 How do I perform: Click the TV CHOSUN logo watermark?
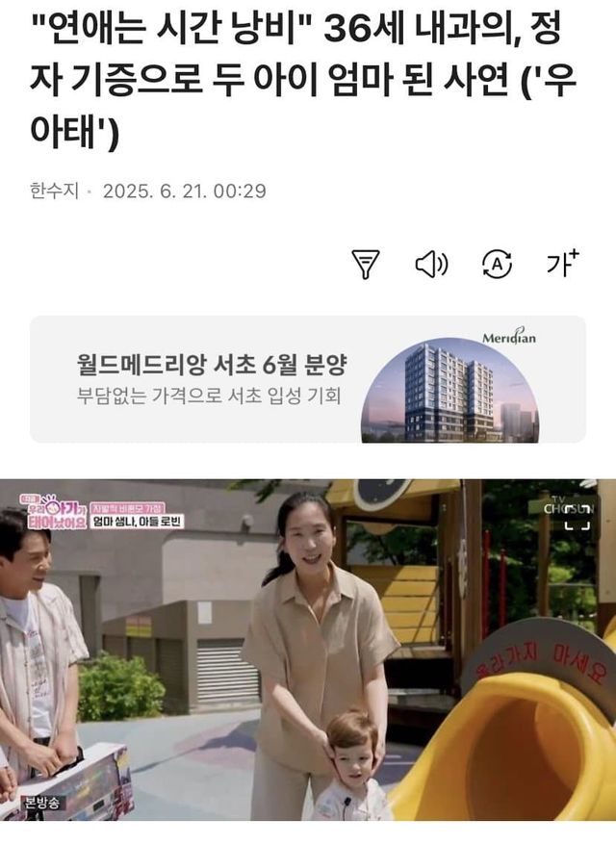[x=568, y=506]
